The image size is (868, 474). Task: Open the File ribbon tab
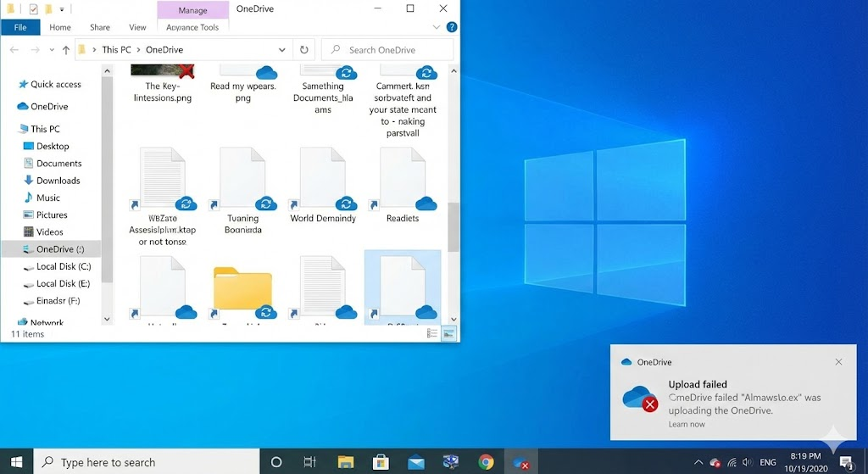(x=20, y=27)
